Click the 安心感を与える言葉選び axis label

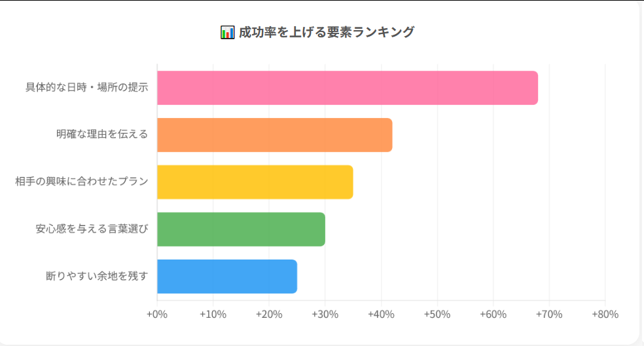[x=92, y=229]
